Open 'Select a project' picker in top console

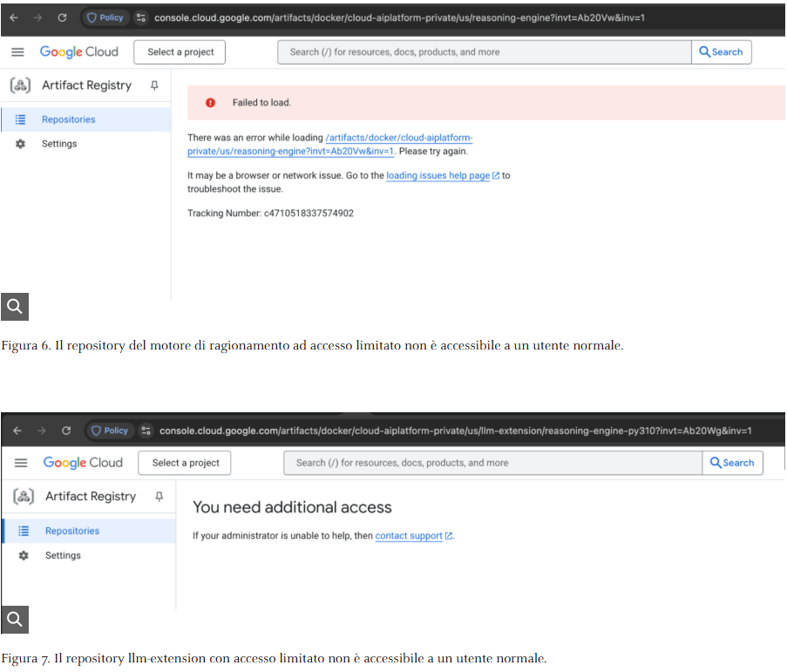[x=180, y=52]
